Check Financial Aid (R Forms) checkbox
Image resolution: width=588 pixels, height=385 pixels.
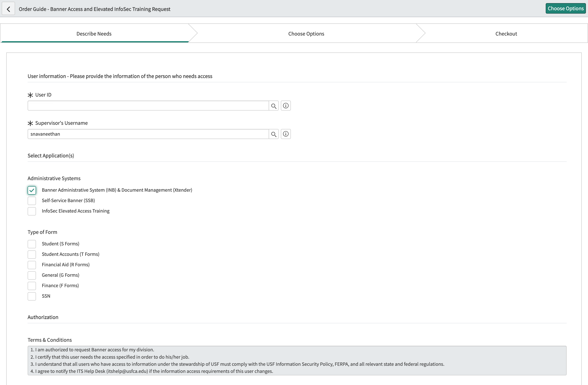[32, 265]
